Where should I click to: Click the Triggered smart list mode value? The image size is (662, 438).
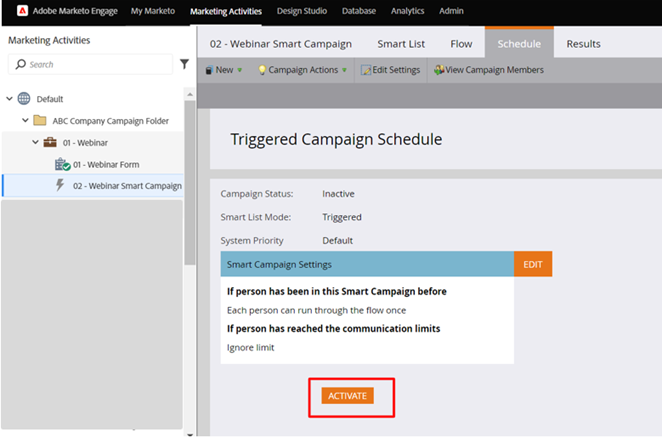pos(342,217)
